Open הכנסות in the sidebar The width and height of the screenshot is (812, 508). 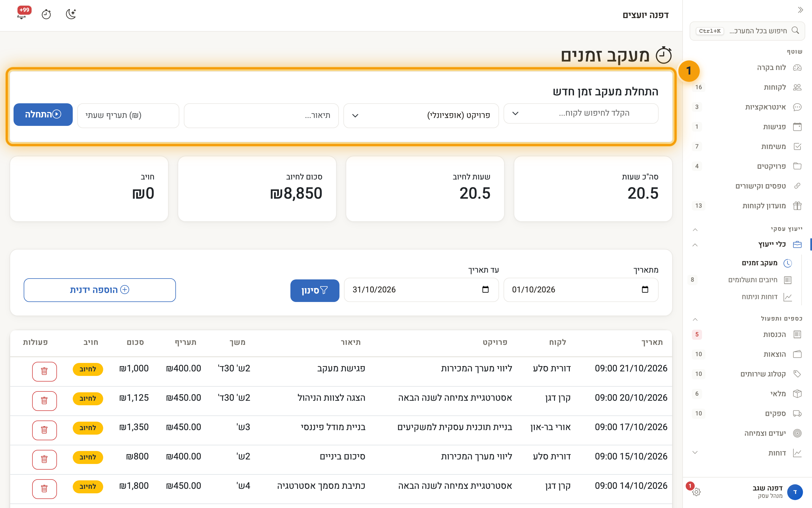pos(747,335)
